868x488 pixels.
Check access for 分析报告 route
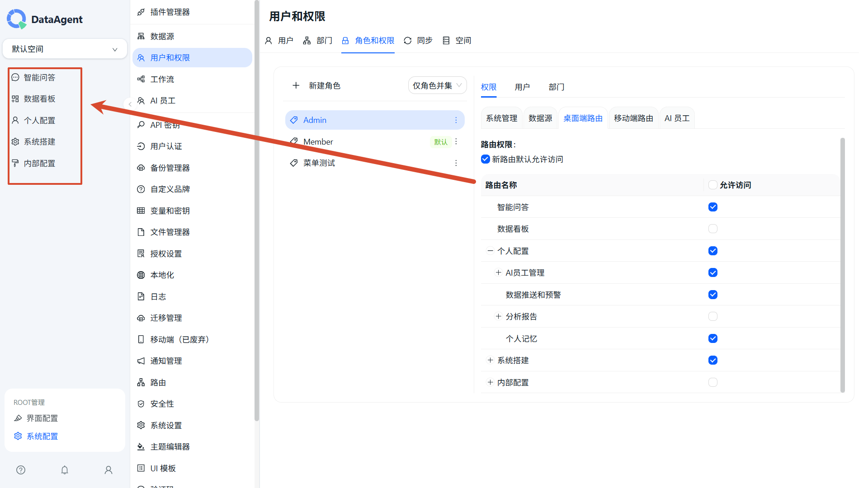click(713, 316)
